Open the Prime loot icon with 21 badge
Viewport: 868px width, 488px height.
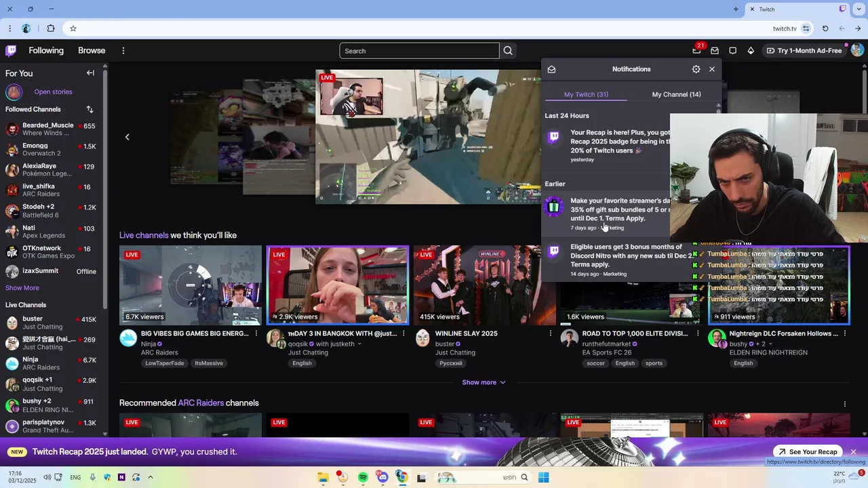(696, 50)
